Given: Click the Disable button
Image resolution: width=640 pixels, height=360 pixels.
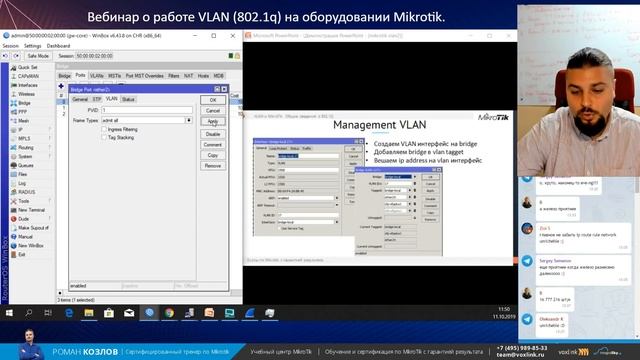Looking at the screenshot, I should (x=213, y=134).
